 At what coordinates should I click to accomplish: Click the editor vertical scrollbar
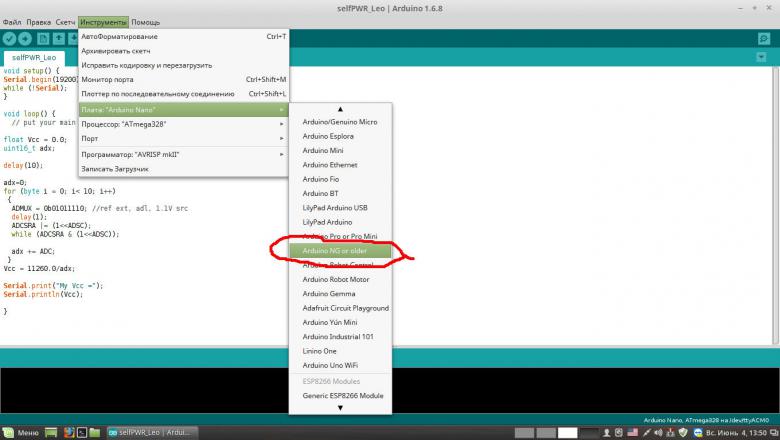[x=775, y=205]
